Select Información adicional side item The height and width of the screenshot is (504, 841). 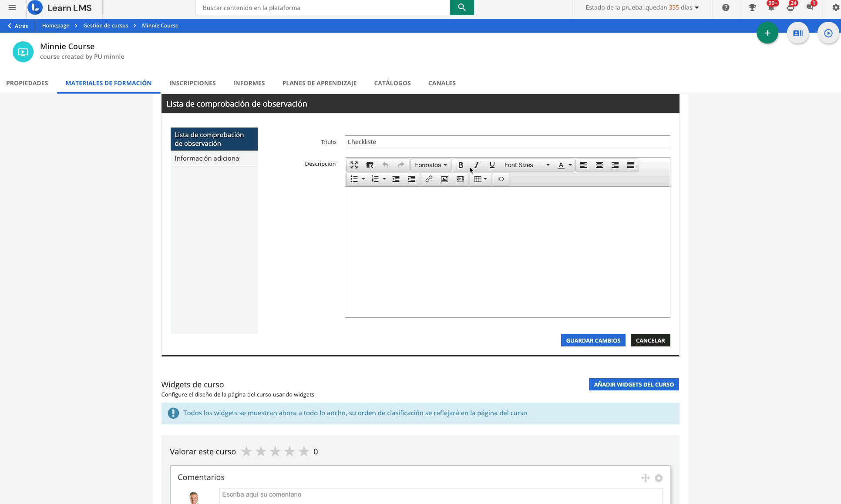pos(214,158)
